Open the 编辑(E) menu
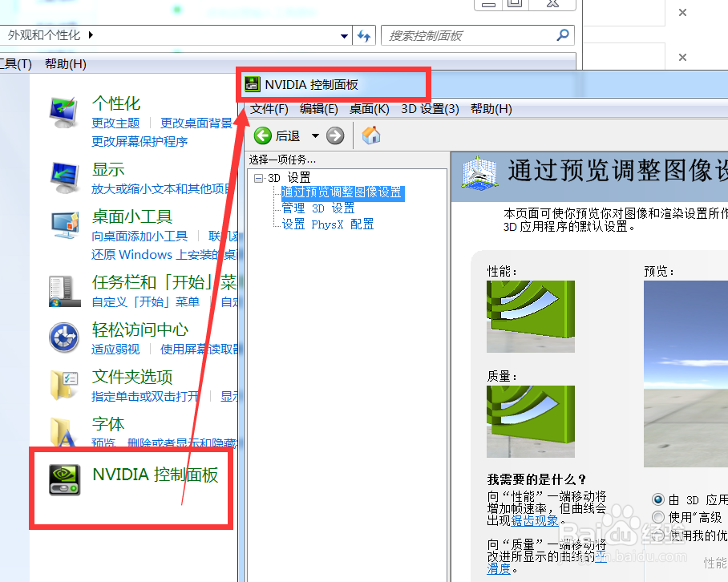Image resolution: width=728 pixels, height=582 pixels. (318, 109)
